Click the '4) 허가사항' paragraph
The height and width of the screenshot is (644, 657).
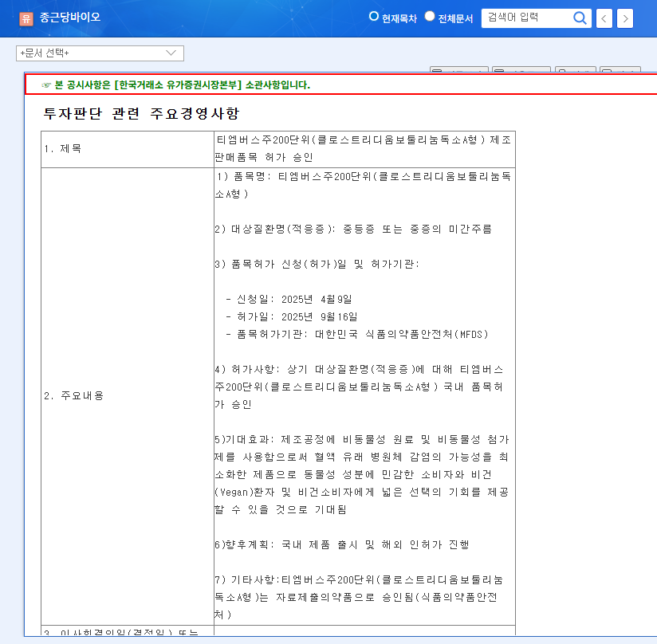pos(359,387)
